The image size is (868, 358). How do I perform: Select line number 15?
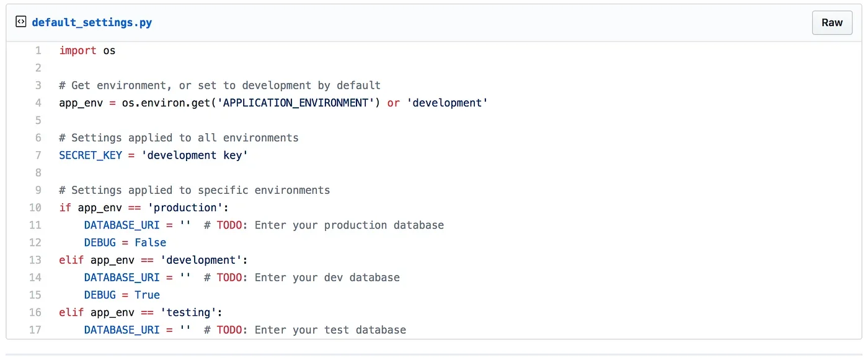pyautogui.click(x=35, y=295)
